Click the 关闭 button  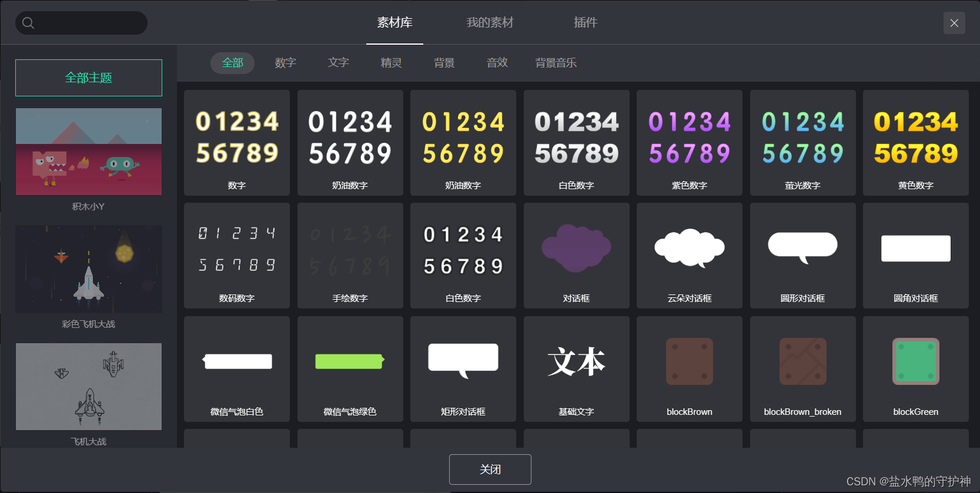[490, 469]
